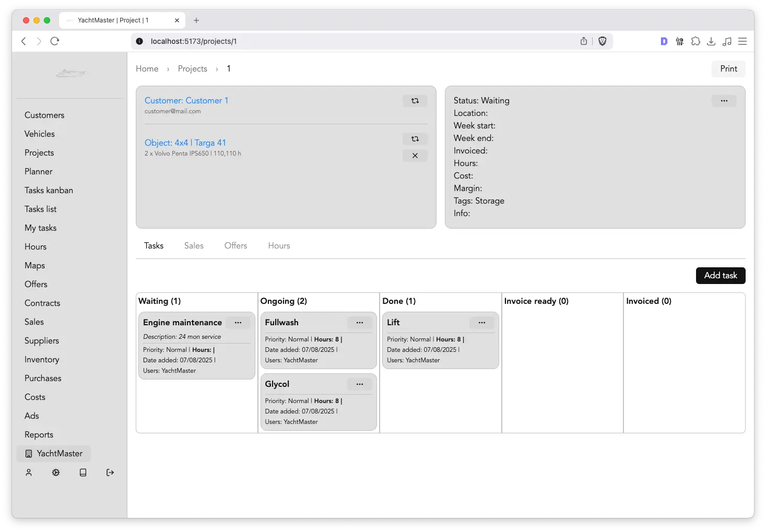Switch to the Sales tab

coord(194,245)
